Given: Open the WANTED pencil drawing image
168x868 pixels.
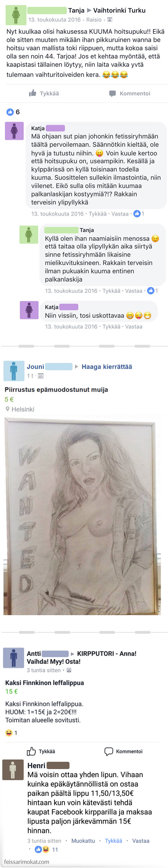Looking at the screenshot, I should tap(82, 517).
